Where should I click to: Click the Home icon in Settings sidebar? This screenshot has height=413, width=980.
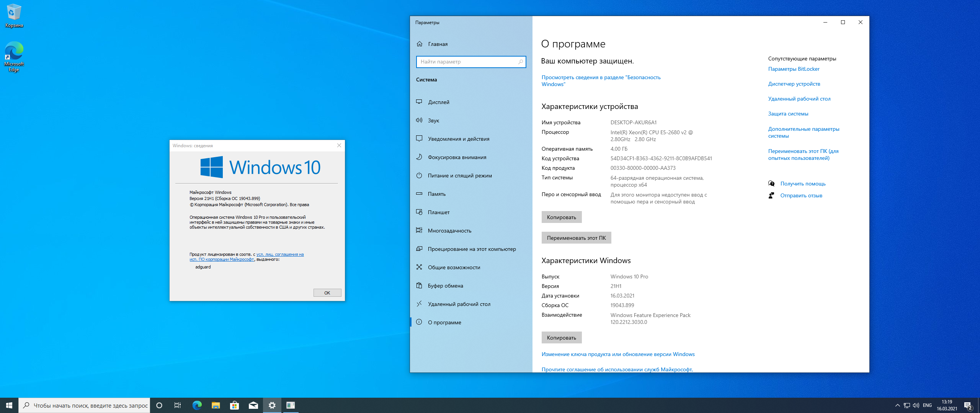420,44
